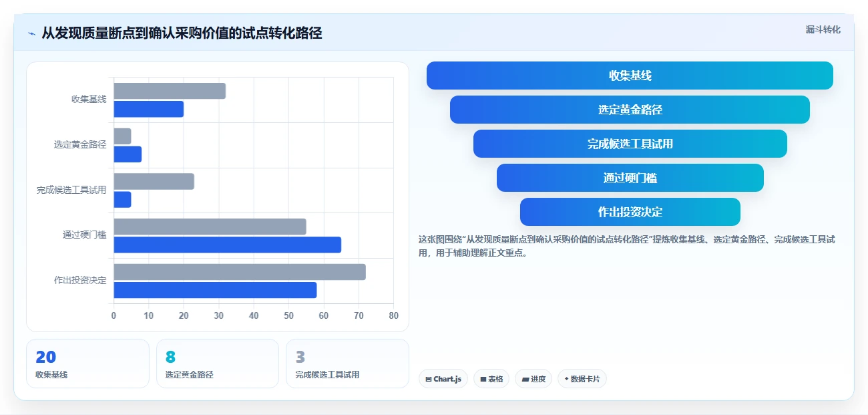Click the 完成候选工具试用 chart axis label
Screen dimensions: 868x415
click(71, 190)
